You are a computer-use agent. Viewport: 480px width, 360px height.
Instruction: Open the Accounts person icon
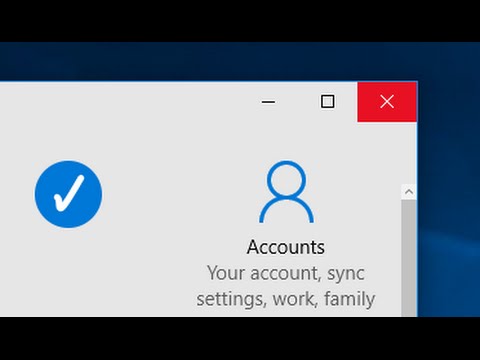point(286,192)
